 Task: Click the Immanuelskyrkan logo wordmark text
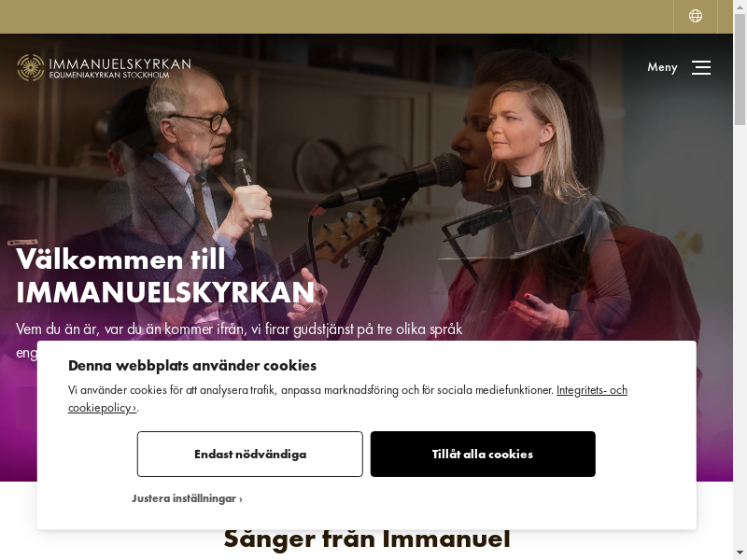tap(120, 68)
